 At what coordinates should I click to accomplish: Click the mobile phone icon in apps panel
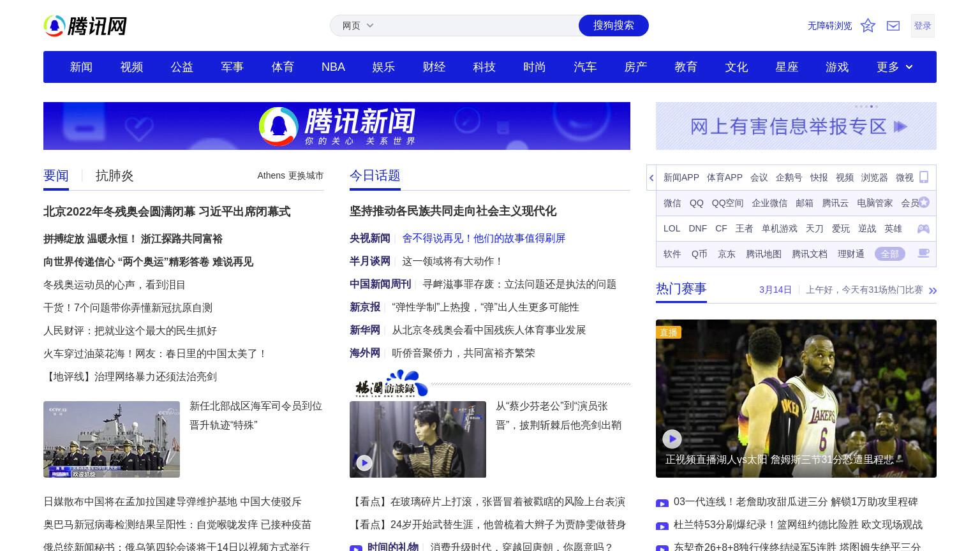coord(924,177)
